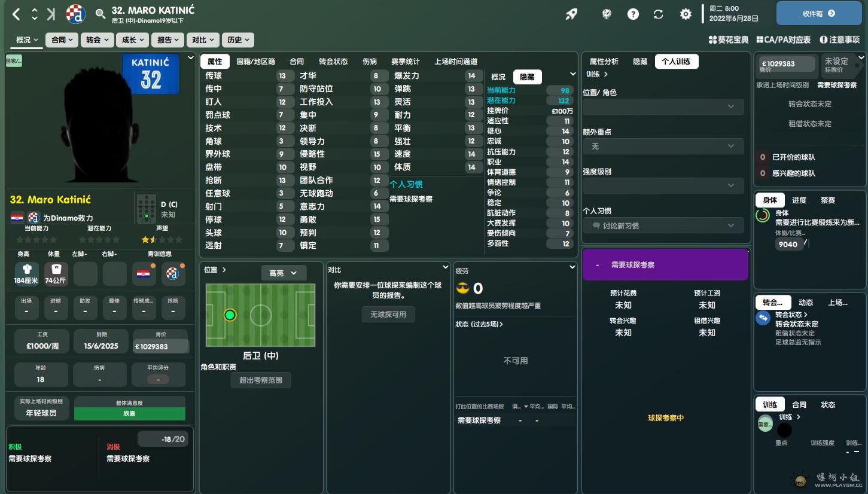Viewport: 868px width, 494px height.
Task: Click the refresh arrows icon
Action: (659, 14)
